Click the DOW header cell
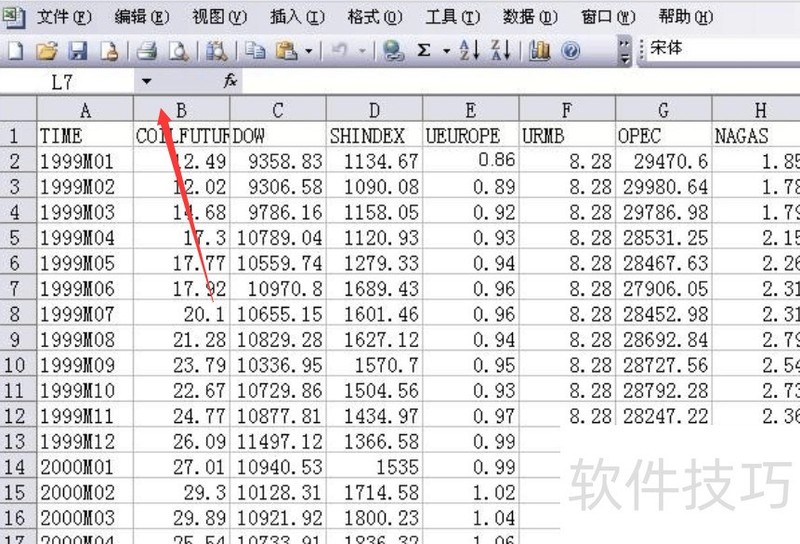Image resolution: width=800 pixels, height=544 pixels. [278, 135]
